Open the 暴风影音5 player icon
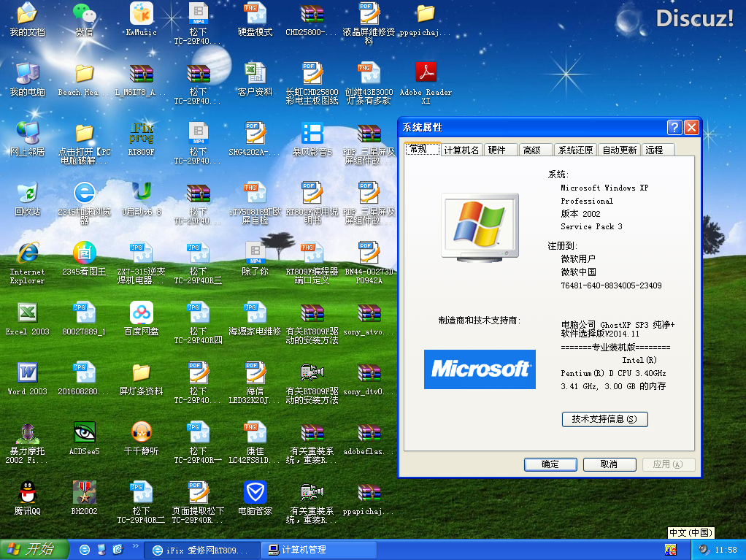The width and height of the screenshot is (746, 560). pyautogui.click(x=312, y=134)
